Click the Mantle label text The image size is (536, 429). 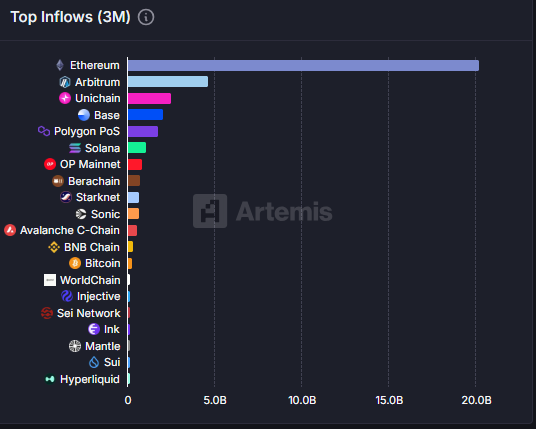point(103,346)
